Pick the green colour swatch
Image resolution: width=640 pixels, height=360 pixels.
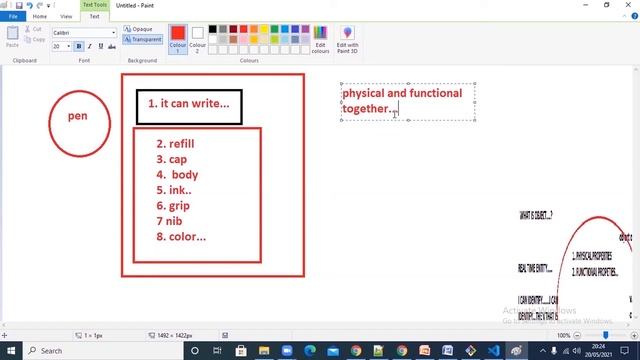pyautogui.click(x=275, y=29)
